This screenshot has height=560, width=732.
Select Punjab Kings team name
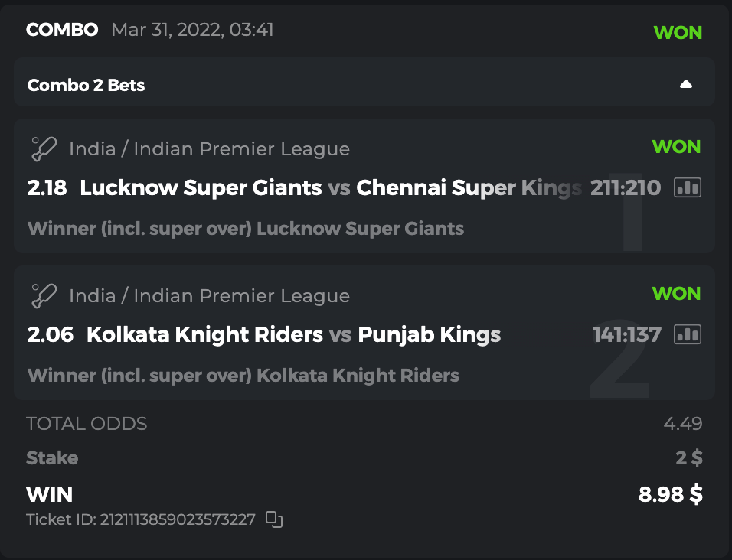click(429, 334)
